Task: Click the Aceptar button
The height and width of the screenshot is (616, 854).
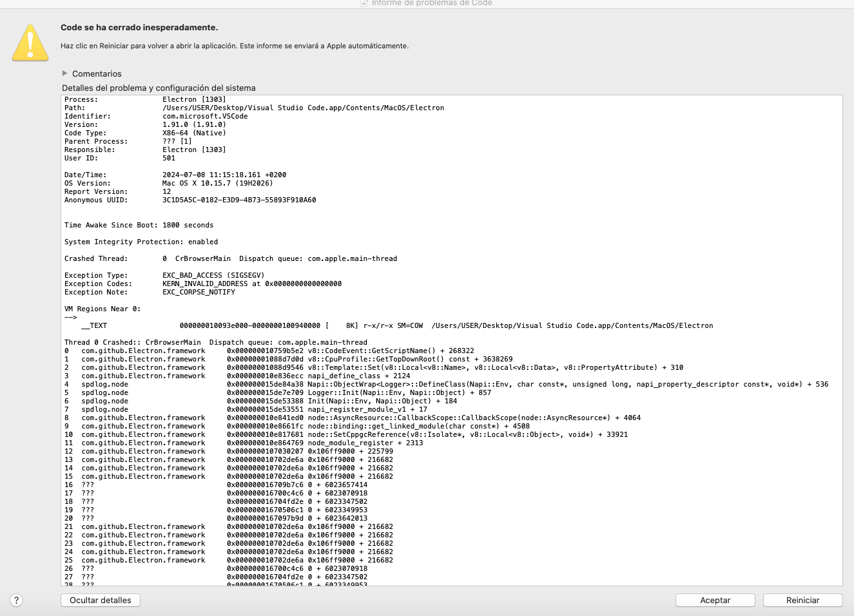Action: [x=715, y=600]
